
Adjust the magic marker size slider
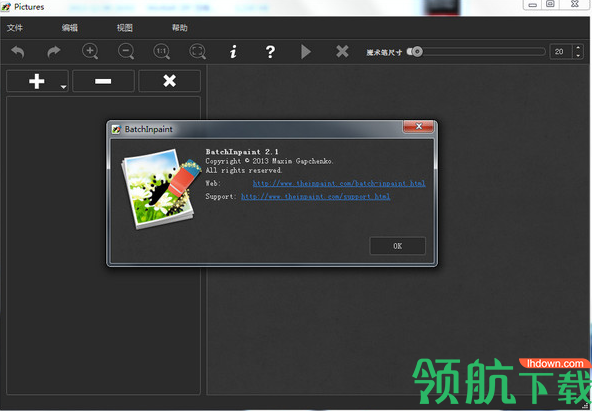click(x=476, y=51)
